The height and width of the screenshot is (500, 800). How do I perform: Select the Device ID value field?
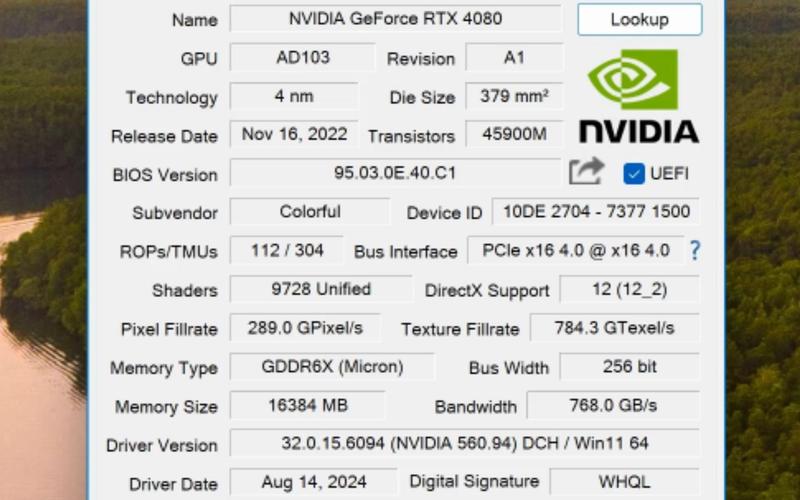point(596,212)
